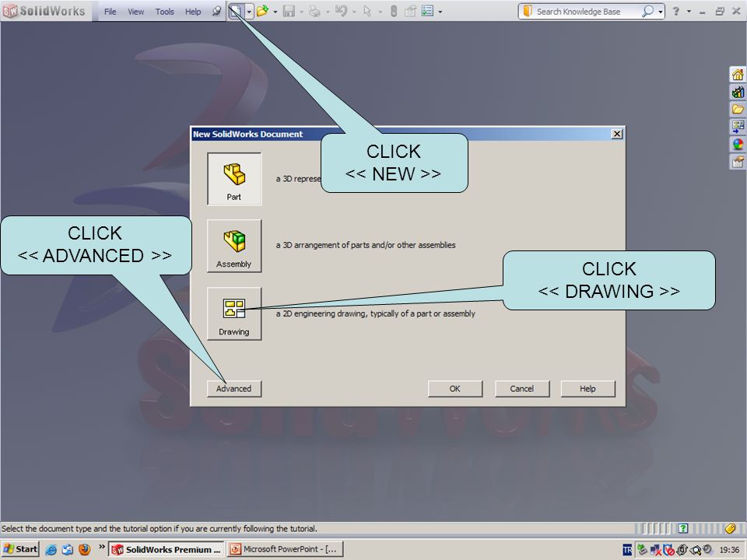This screenshot has height=560, width=747.
Task: Open the Windows Start menu
Action: tap(20, 549)
